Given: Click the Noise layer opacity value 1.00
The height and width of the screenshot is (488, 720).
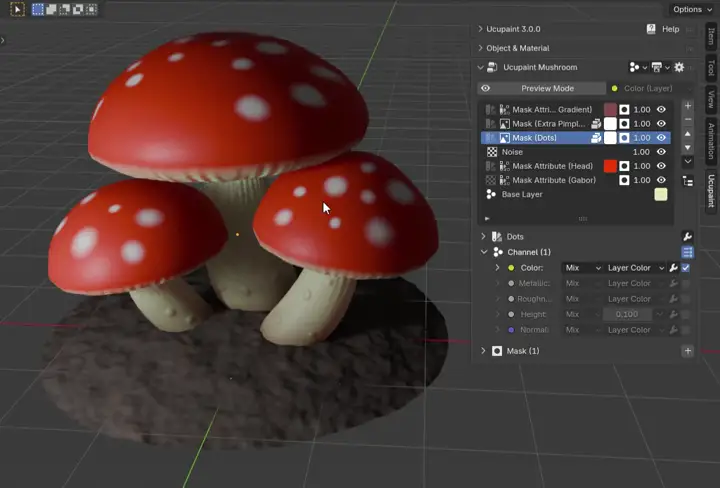Looking at the screenshot, I should pos(641,151).
